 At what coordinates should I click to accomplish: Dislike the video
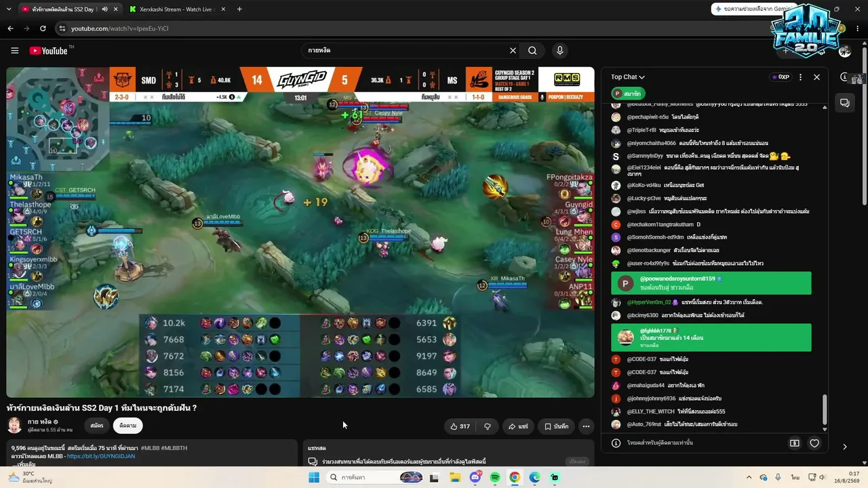(487, 426)
